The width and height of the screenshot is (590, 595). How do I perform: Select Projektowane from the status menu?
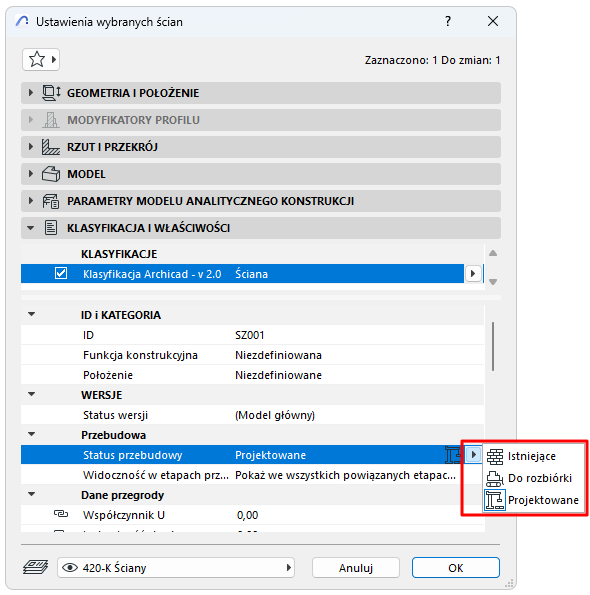[x=533, y=500]
